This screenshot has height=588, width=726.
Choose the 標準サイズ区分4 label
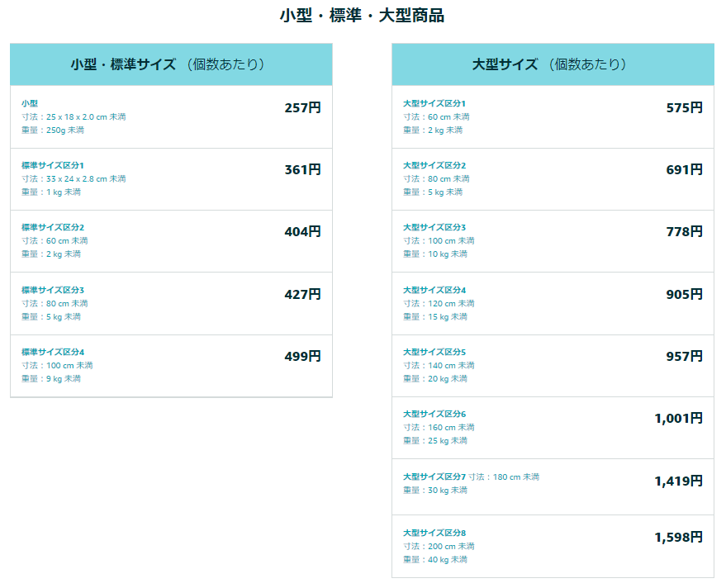(x=53, y=352)
